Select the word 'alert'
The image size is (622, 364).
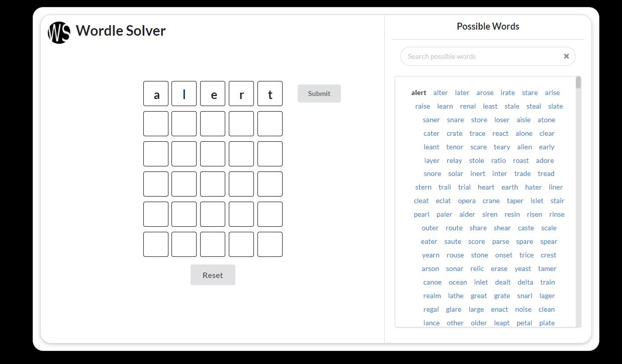(418, 93)
